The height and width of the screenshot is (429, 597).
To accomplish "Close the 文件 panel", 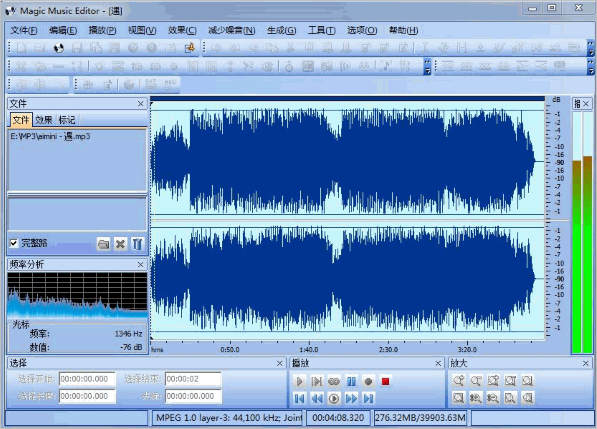I will (140, 104).
